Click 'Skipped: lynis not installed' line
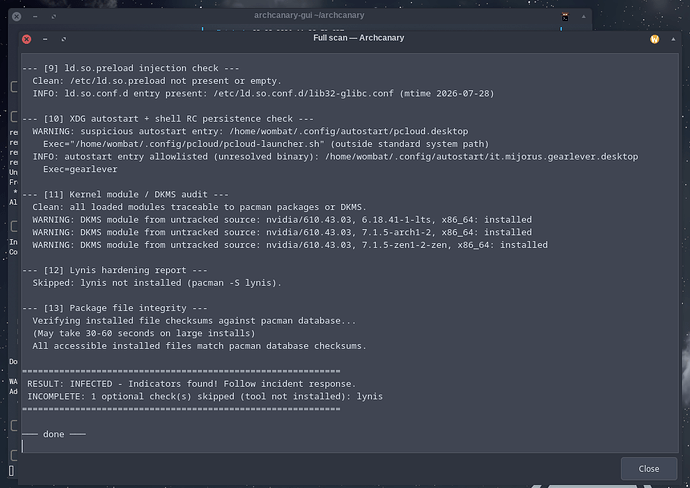690x488 pixels. tap(157, 283)
